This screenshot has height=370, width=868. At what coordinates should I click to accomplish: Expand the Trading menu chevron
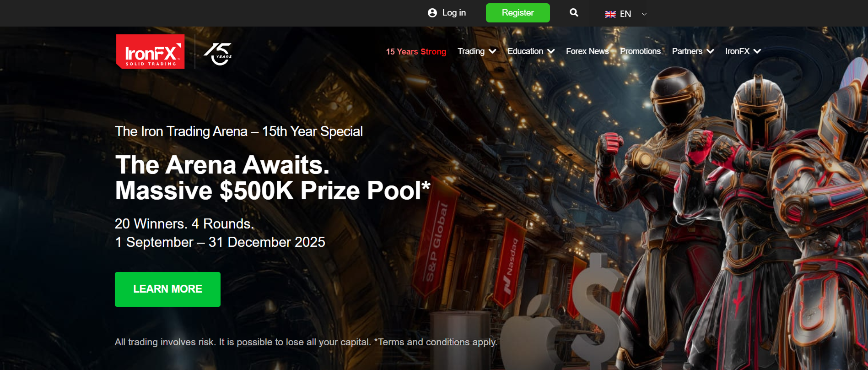492,51
